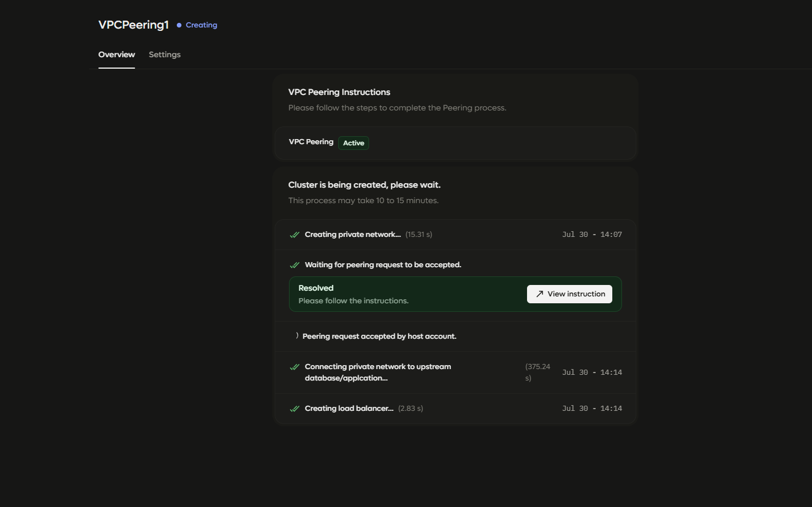Click the VPC Peering row label
The width and height of the screenshot is (812, 507).
click(311, 142)
